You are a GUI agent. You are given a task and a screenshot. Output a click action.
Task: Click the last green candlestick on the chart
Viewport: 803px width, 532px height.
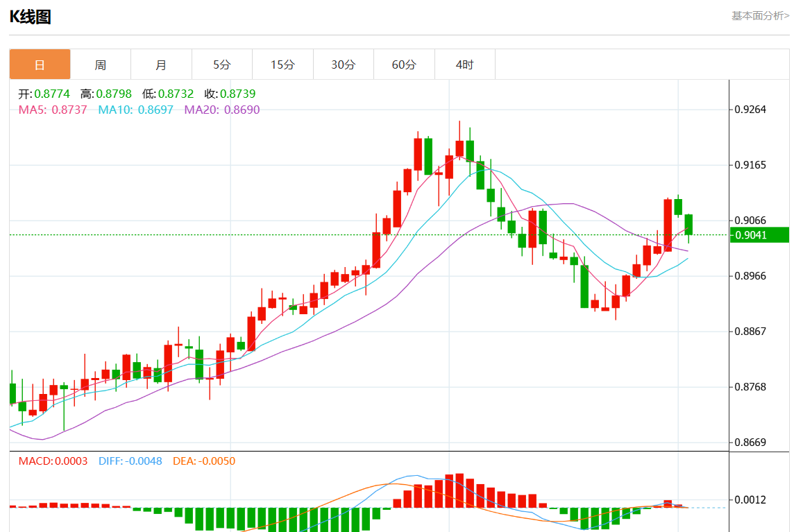click(688, 224)
